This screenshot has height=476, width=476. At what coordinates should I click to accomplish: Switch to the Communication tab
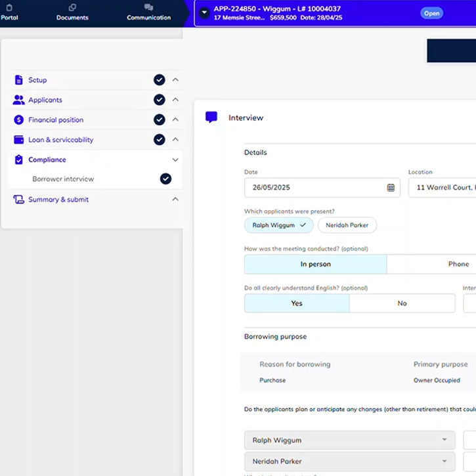point(148,12)
